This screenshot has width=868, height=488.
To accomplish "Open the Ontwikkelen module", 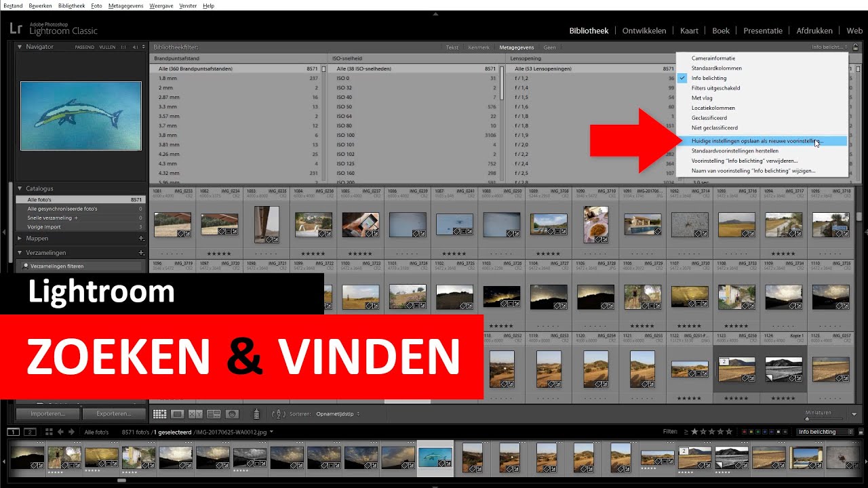I will [644, 30].
